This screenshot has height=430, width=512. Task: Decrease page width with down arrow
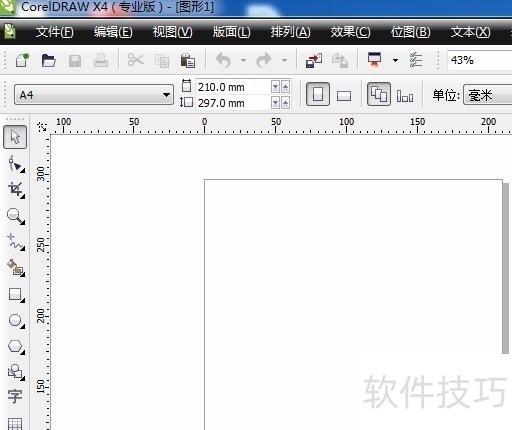(x=275, y=87)
